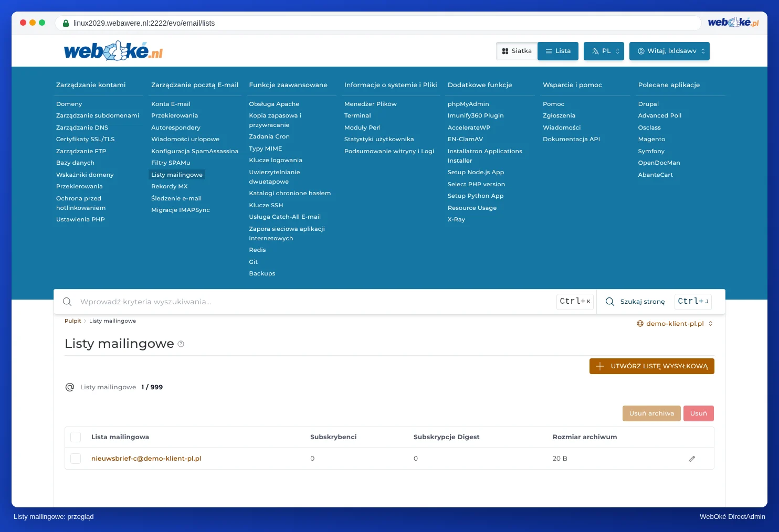Open Zgłoszenia under Wsparcie i pomoc
779x532 pixels.
pyautogui.click(x=559, y=115)
